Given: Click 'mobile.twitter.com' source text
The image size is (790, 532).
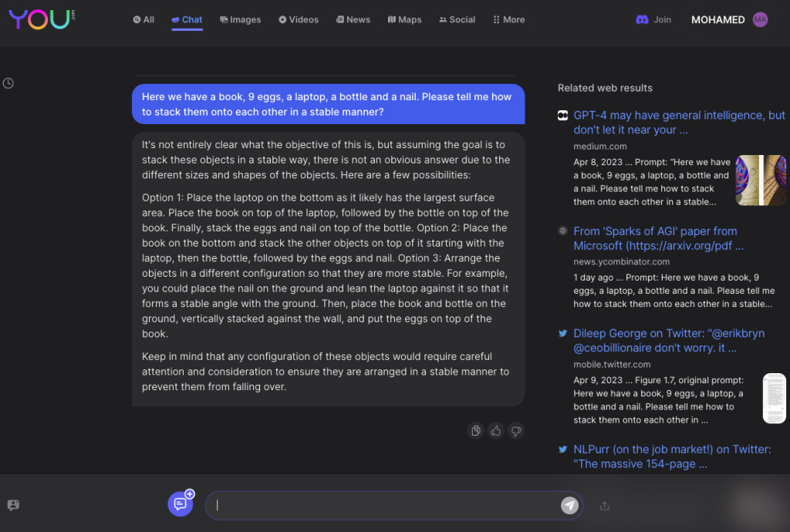Looking at the screenshot, I should click(612, 365).
